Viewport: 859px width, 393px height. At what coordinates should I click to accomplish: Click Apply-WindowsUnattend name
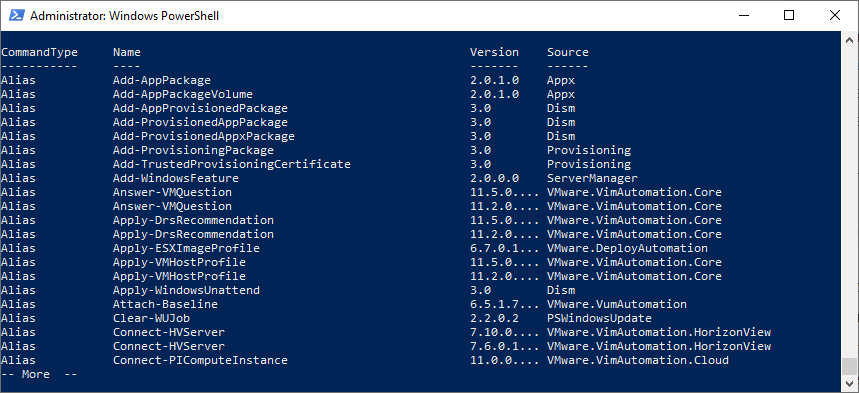pyautogui.click(x=186, y=290)
